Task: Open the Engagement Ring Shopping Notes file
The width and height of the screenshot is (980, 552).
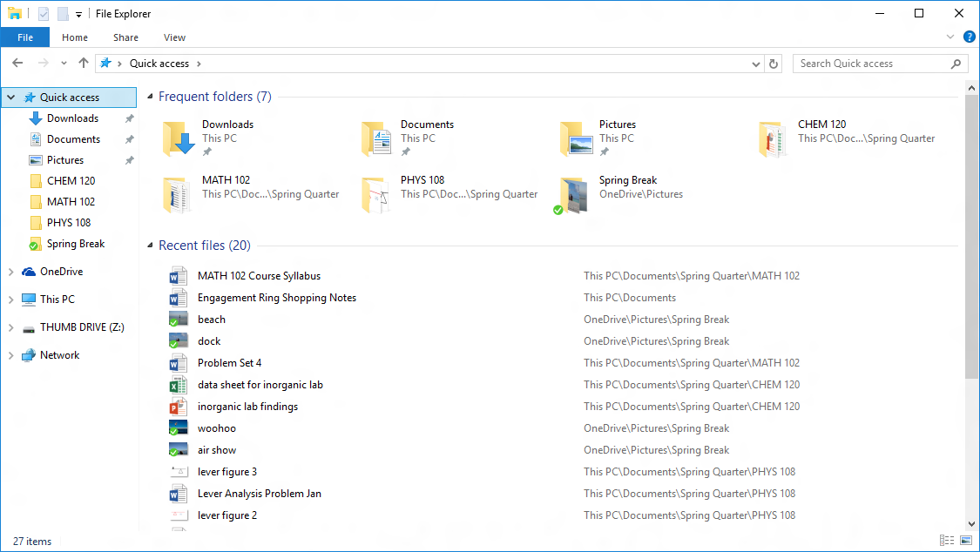Action: tap(276, 297)
